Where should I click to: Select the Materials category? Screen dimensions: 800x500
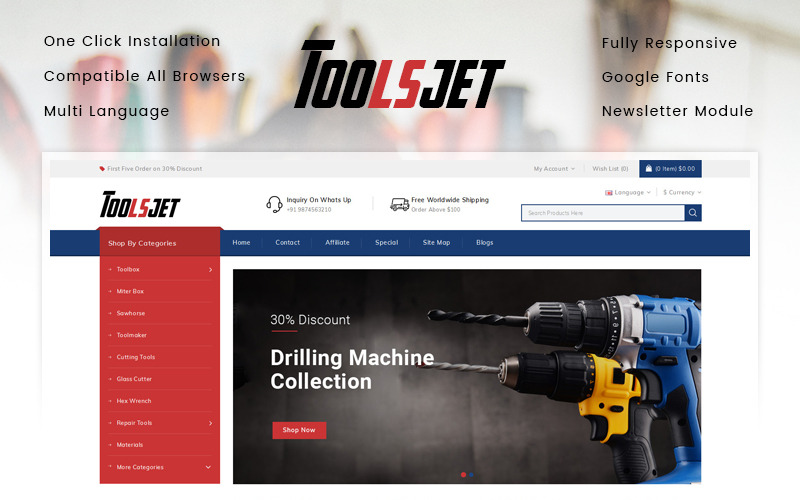click(130, 445)
